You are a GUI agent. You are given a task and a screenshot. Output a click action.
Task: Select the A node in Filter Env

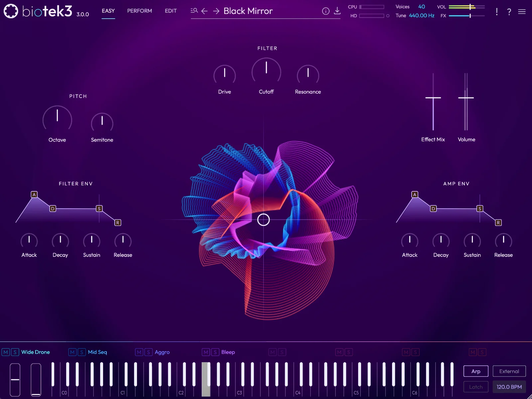(x=34, y=195)
